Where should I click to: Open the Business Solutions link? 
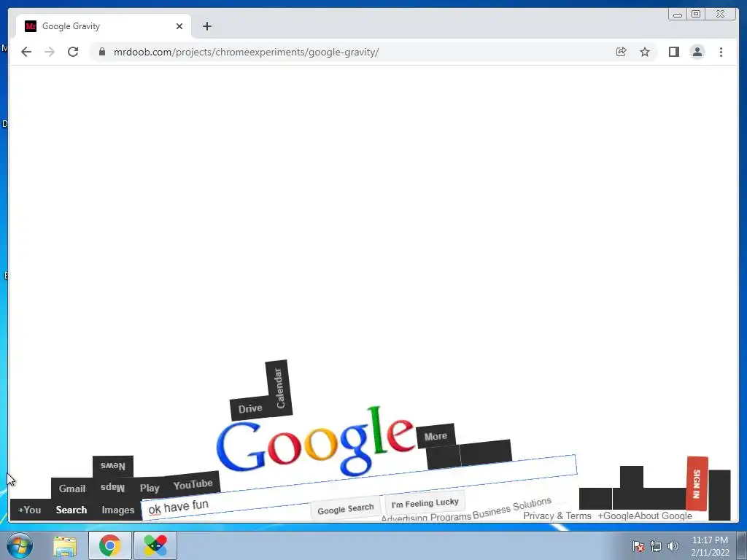point(512,507)
